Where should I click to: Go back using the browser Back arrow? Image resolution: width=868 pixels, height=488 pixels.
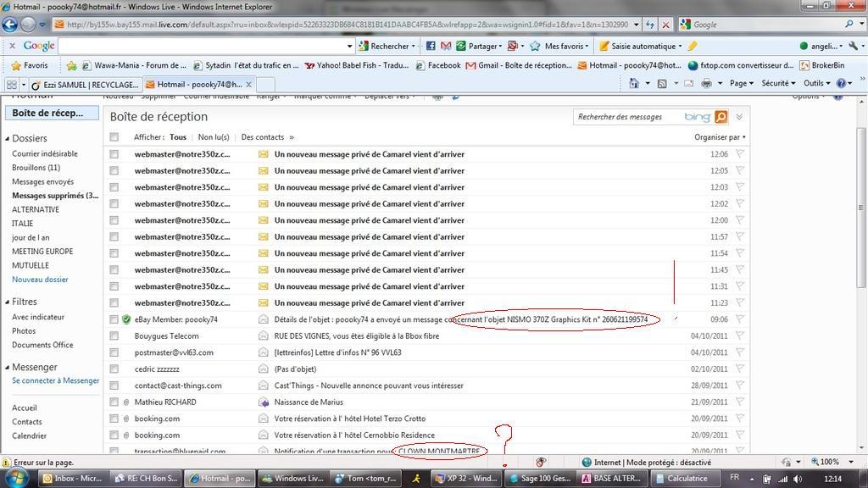10,25
